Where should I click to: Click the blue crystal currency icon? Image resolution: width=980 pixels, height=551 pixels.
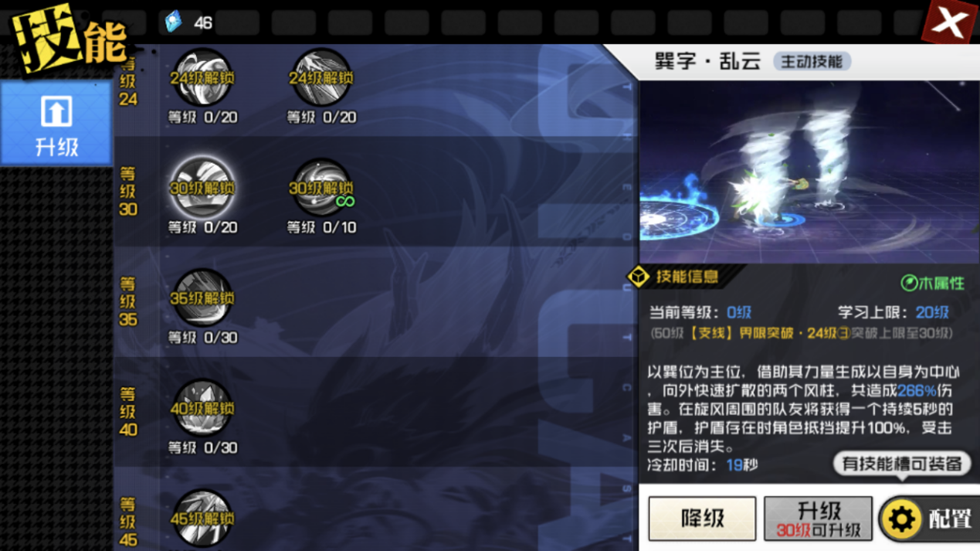tap(174, 22)
